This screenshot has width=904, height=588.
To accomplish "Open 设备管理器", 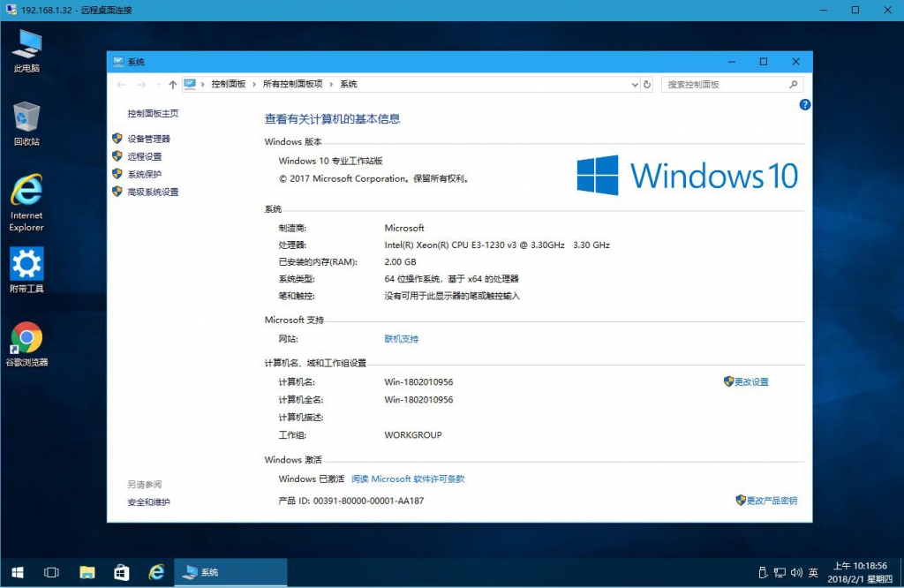I will point(148,139).
